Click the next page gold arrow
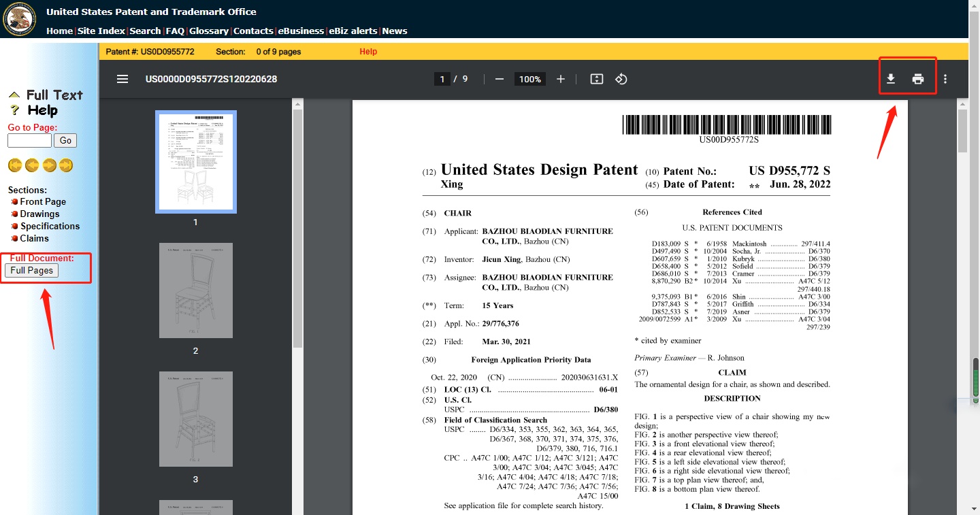The image size is (980, 515). point(49,165)
